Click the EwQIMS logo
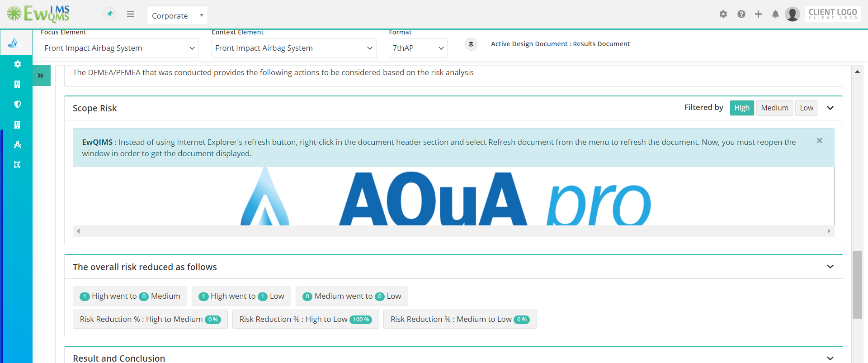 click(x=39, y=14)
